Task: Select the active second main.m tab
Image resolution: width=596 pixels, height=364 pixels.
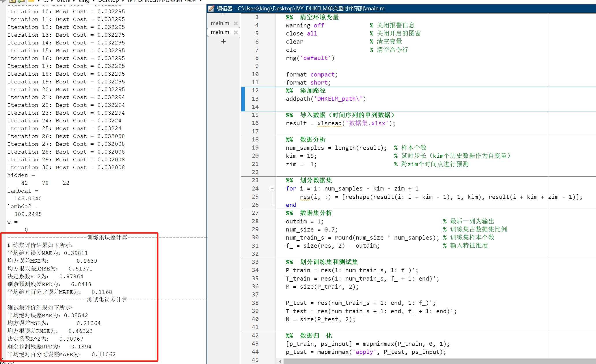Action: click(x=220, y=32)
